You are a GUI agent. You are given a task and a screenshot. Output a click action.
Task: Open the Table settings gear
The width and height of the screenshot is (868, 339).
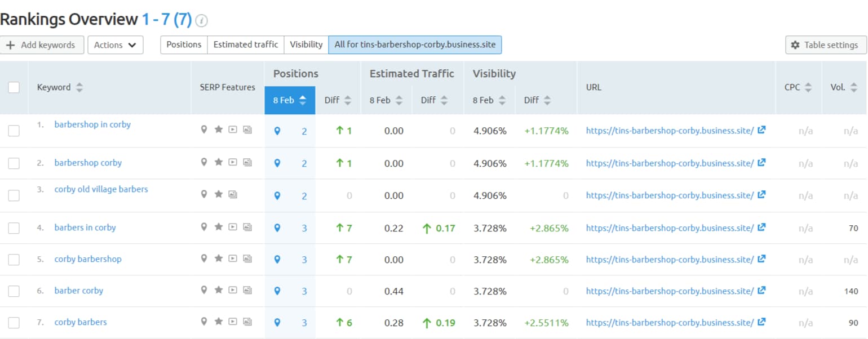[x=825, y=44]
